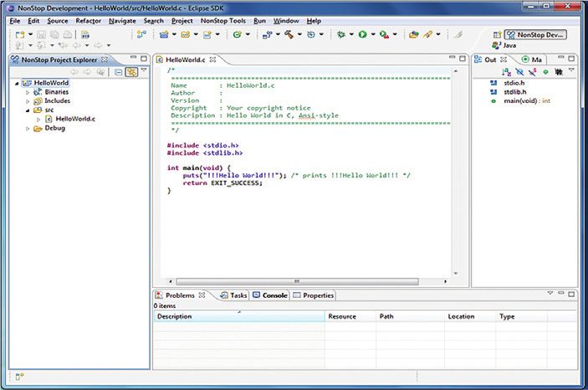Viewport: 588px width, 390px height.
Task: Click the hammer Build icon
Action: [x=289, y=34]
